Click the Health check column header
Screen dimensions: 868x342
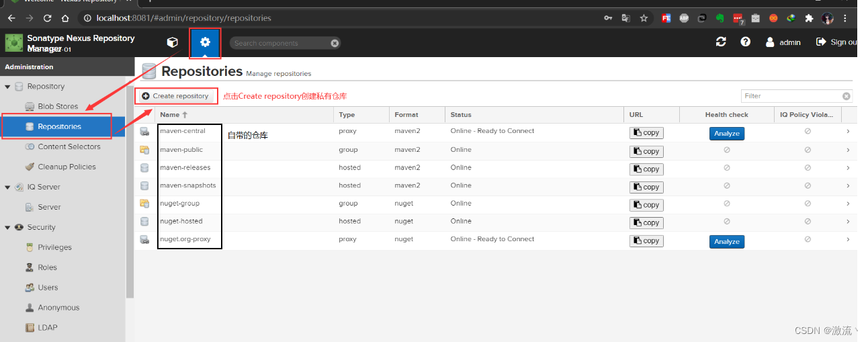727,115
